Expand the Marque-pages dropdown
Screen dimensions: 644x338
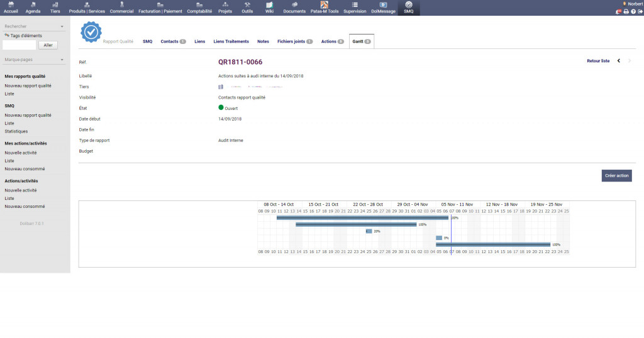62,60
